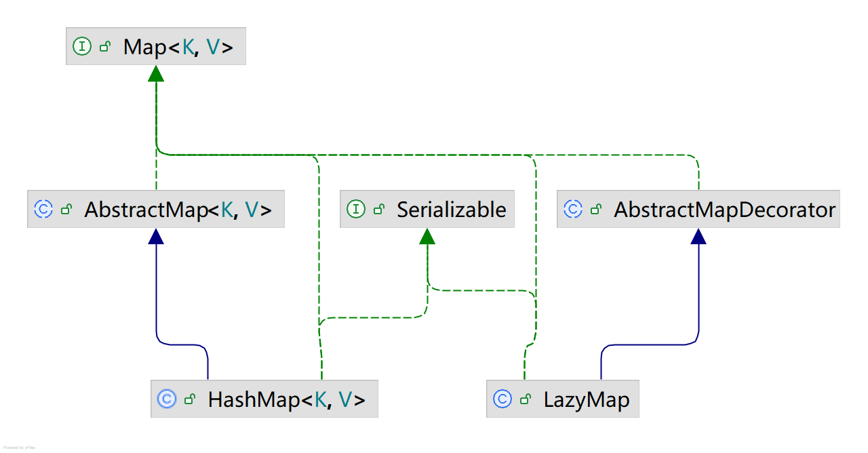The height and width of the screenshot is (453, 868).
Task: Click the interface icon on the Map node
Action: pyautogui.click(x=82, y=47)
